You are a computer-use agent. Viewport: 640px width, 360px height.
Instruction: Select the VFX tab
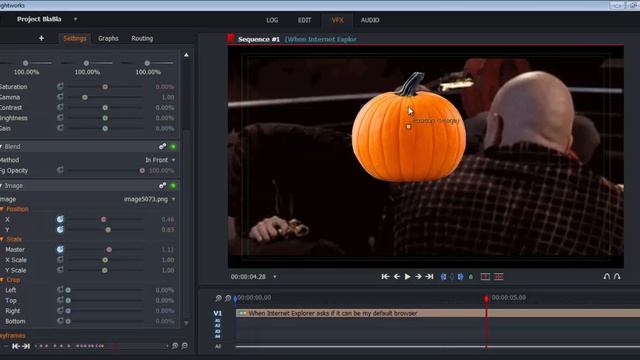[337, 20]
